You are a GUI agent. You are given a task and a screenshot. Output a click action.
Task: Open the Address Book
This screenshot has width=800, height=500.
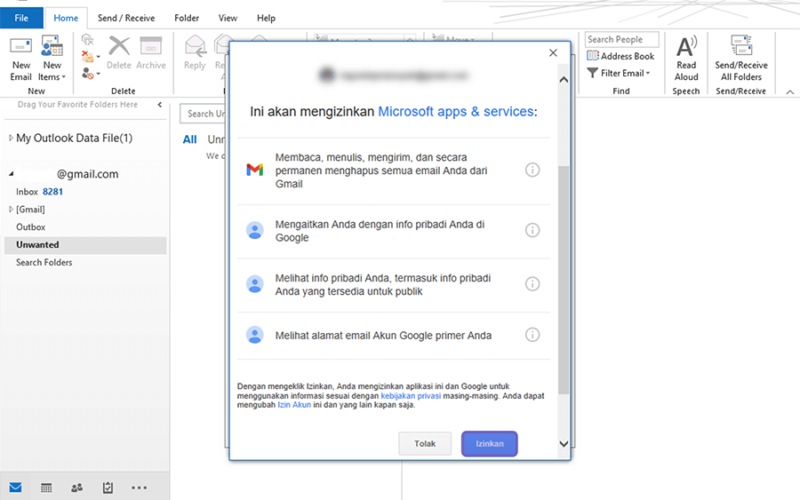tap(620, 56)
